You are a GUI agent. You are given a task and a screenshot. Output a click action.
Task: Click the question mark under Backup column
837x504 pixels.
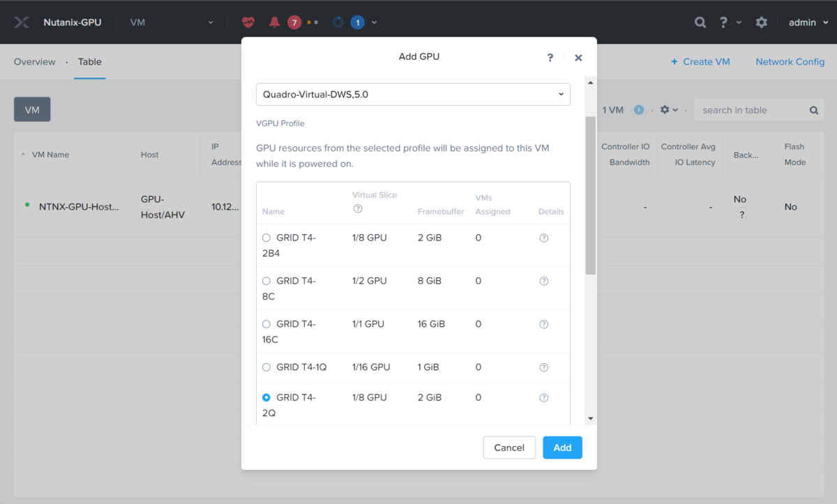[x=741, y=215]
